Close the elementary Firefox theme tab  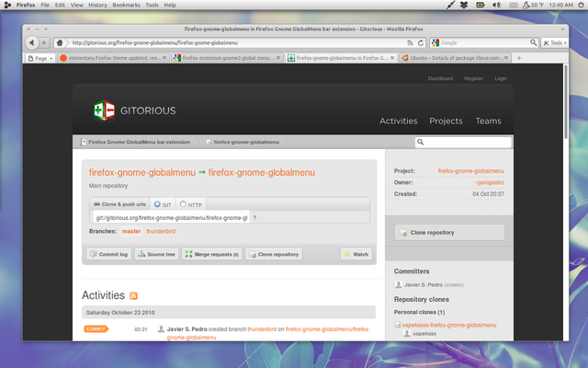tap(164, 58)
